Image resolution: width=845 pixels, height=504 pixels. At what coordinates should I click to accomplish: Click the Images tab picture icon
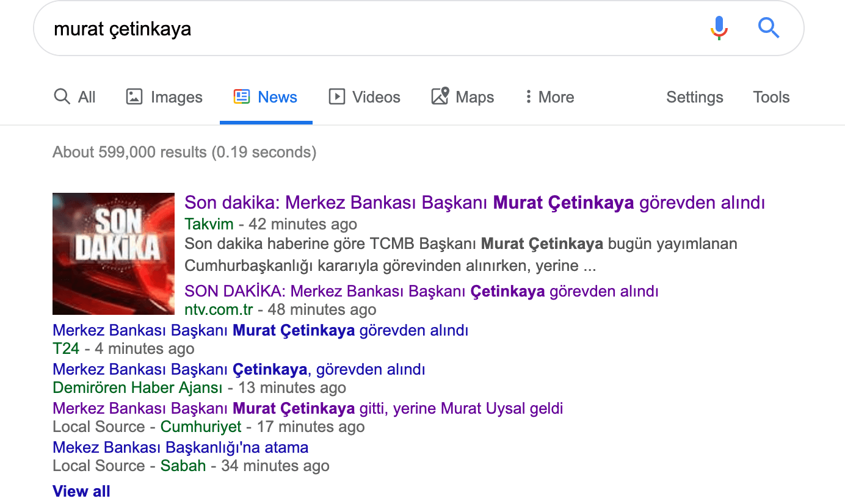point(134,96)
